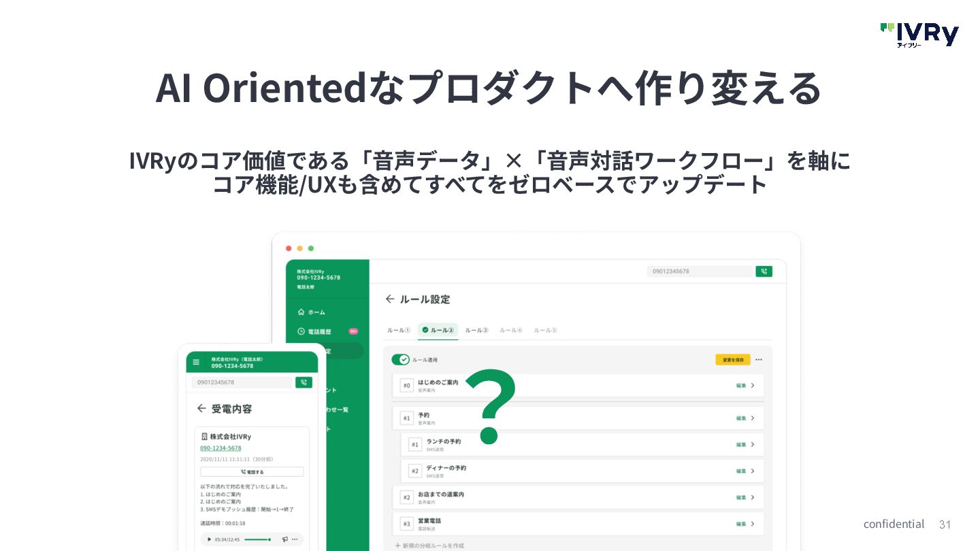Image resolution: width=980 pixels, height=551 pixels.
Task: Click the confidential footer label
Action: point(894,524)
